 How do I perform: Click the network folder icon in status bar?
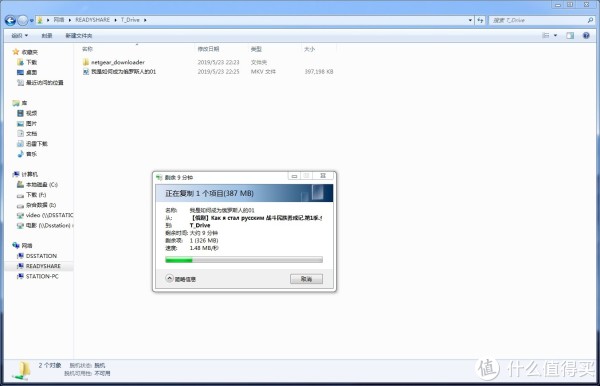21,370
